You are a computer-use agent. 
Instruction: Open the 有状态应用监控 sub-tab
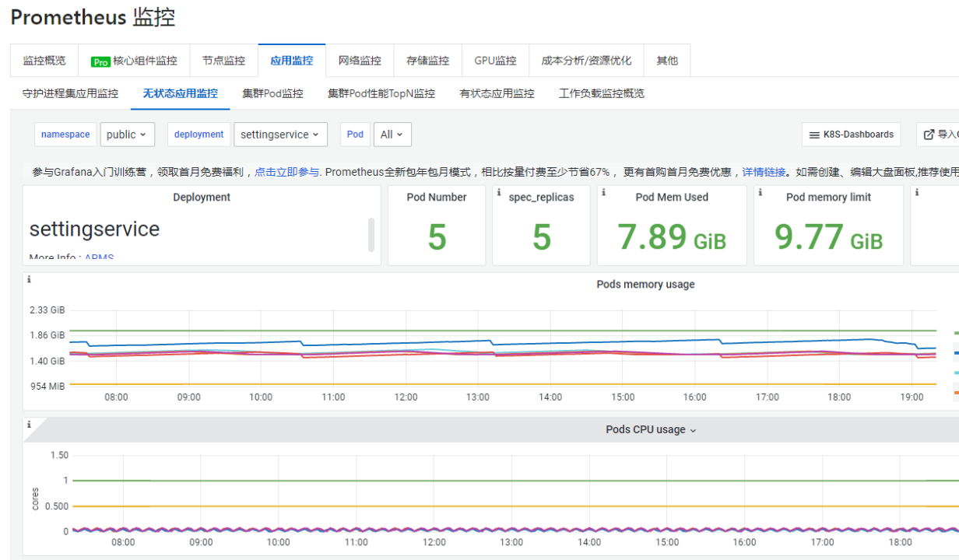point(497,93)
